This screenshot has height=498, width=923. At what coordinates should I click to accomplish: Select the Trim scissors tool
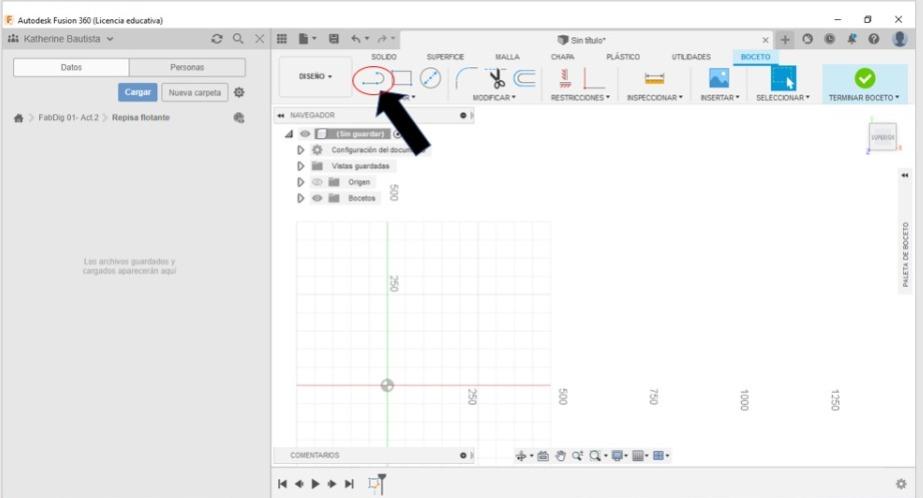(x=496, y=78)
